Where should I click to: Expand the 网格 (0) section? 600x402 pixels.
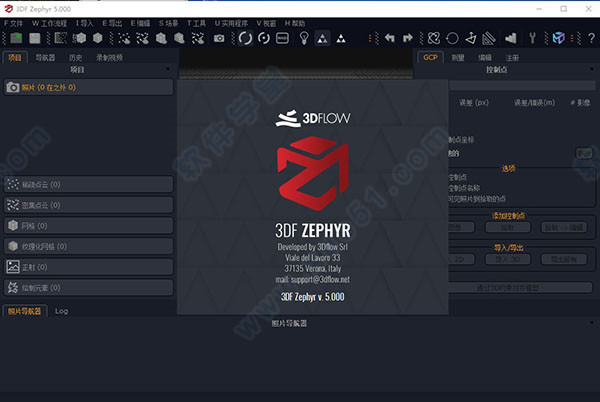[x=88, y=226]
